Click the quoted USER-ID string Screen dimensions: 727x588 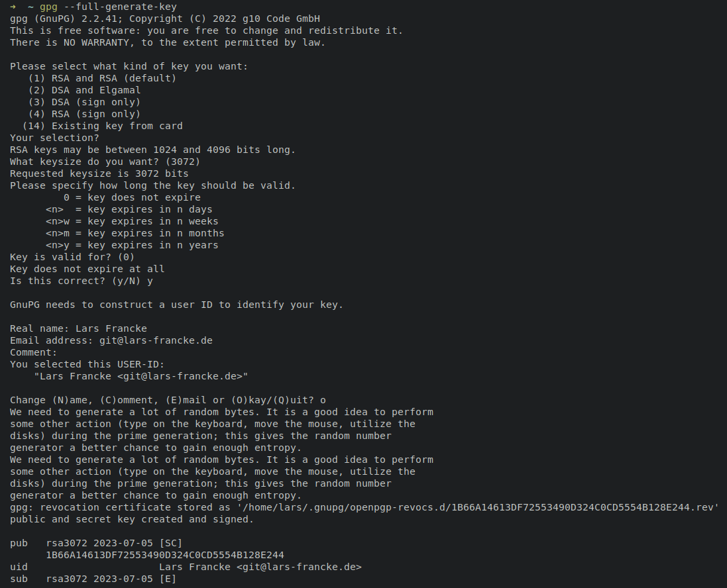pyautogui.click(x=141, y=376)
